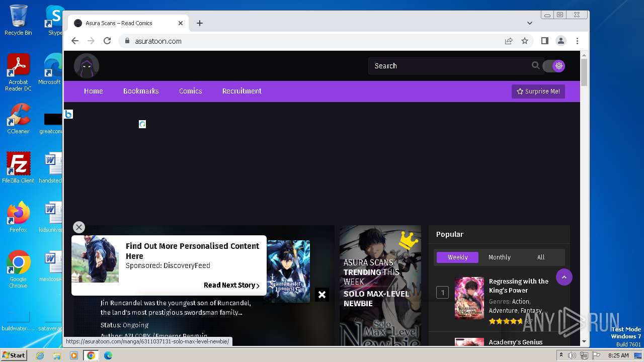Click the address bar padlock icon
The image size is (644, 362).
(x=128, y=41)
